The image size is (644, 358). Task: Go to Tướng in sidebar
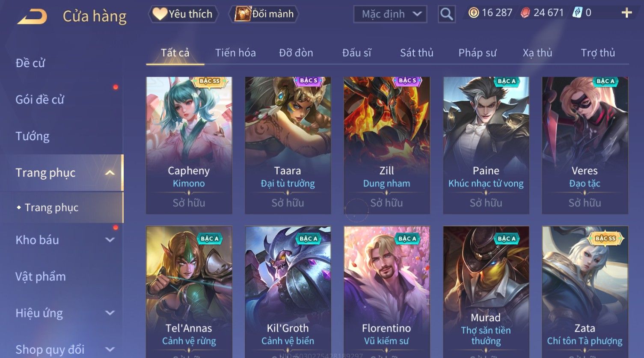click(x=33, y=136)
